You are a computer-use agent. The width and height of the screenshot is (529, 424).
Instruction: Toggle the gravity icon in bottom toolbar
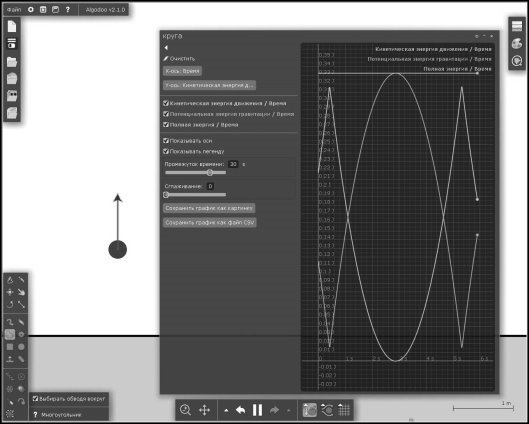coord(310,410)
